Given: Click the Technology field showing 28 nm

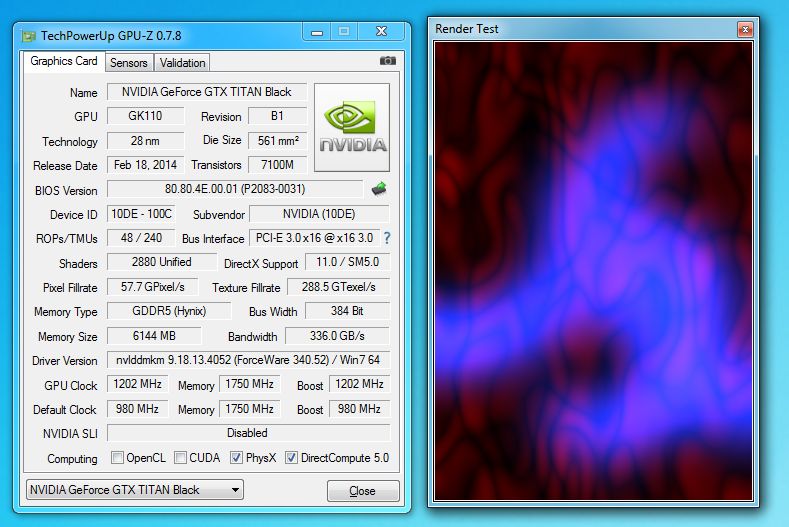Looking at the screenshot, I should click(x=145, y=141).
